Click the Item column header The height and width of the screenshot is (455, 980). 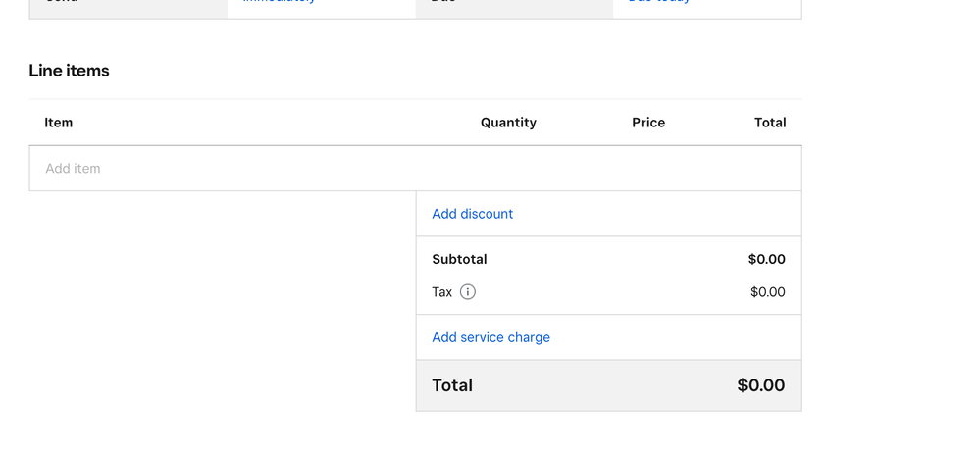coord(59,123)
